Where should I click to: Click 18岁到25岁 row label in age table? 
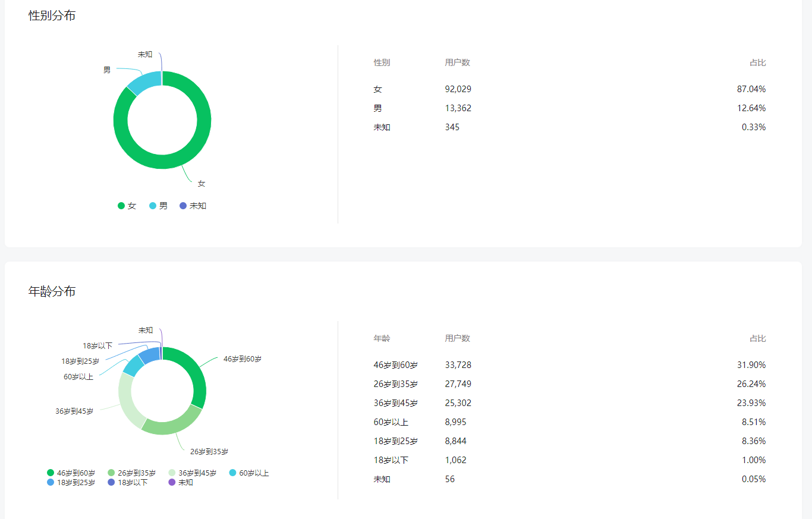tap(395, 441)
